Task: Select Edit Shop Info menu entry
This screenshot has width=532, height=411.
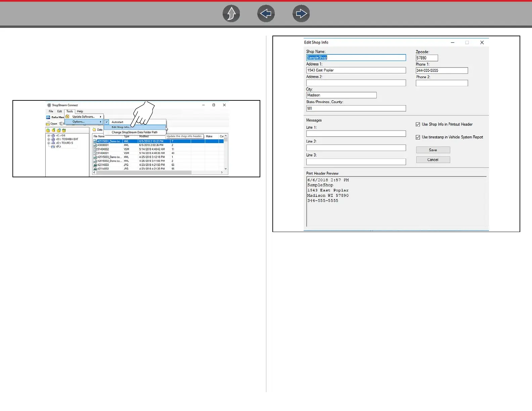Action: [135, 127]
